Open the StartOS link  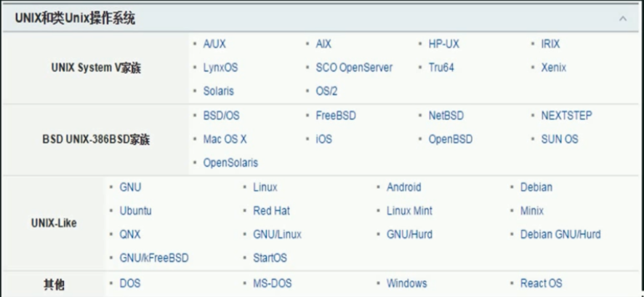270,258
